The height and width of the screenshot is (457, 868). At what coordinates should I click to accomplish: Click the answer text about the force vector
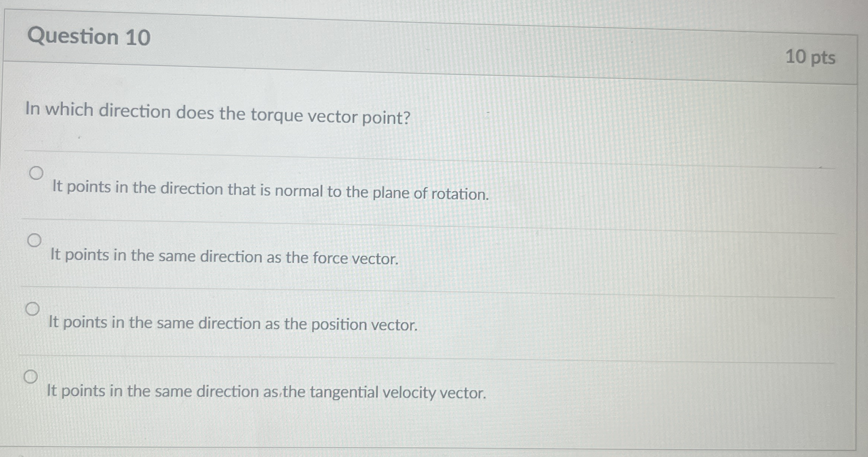[224, 258]
